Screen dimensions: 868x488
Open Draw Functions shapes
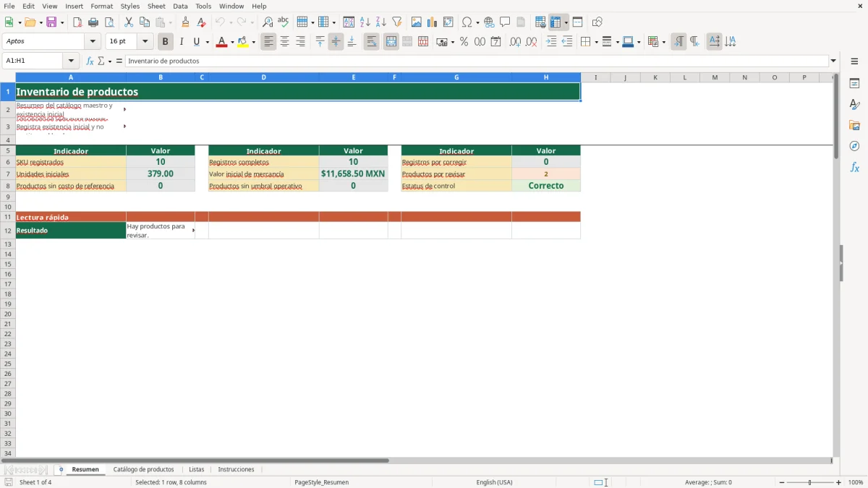597,22
